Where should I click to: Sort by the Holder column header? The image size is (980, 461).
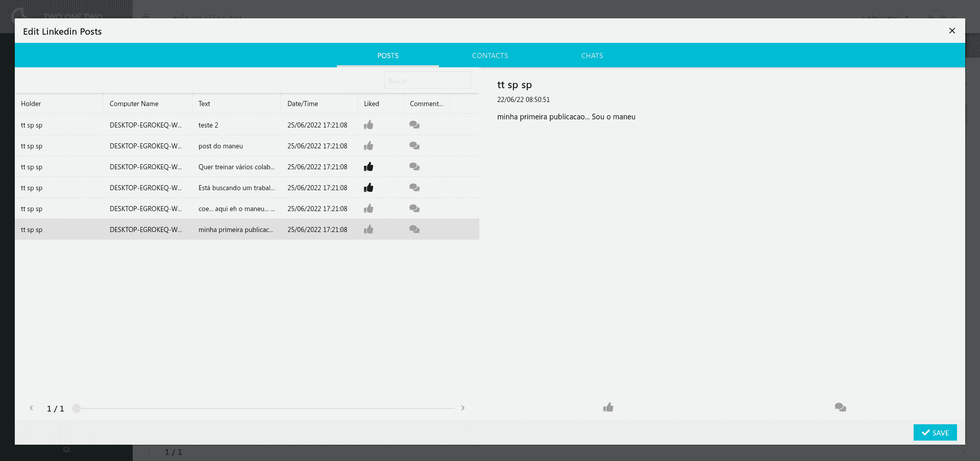pos(59,104)
